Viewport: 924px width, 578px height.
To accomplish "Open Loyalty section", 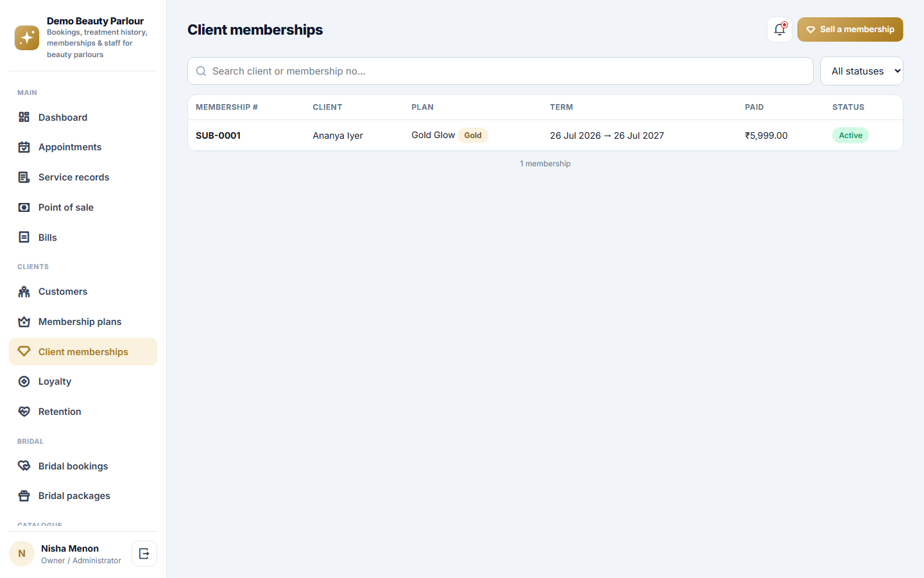I will click(x=83, y=381).
